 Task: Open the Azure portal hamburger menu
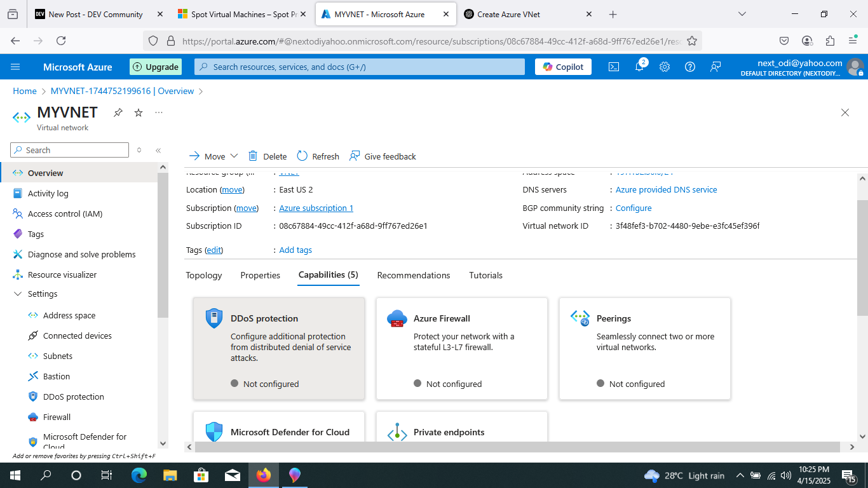click(16, 67)
